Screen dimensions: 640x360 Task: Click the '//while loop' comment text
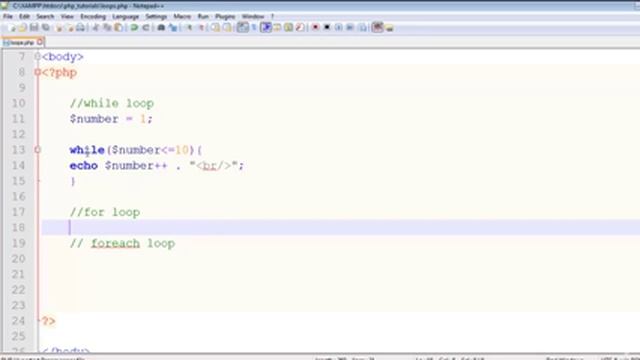click(x=112, y=103)
